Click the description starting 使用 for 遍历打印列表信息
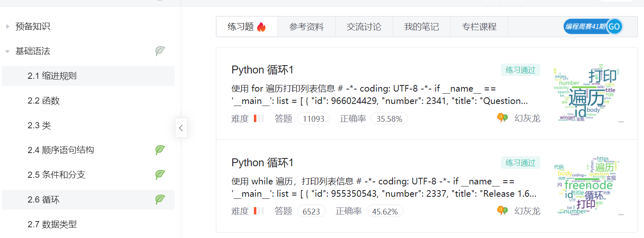Image resolution: width=644 pixels, height=238 pixels. point(380,95)
